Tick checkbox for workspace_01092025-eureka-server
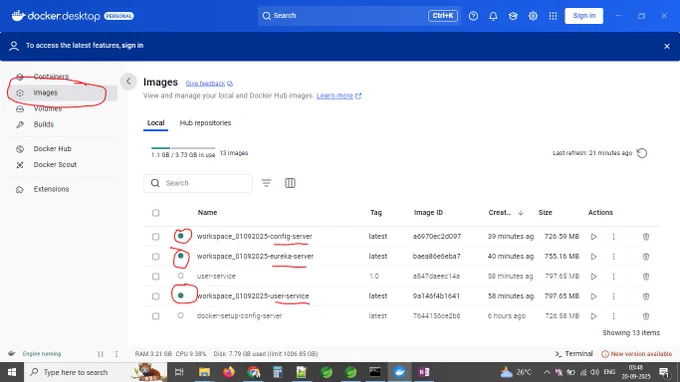Viewport: 680px width, 382px height. (156, 257)
